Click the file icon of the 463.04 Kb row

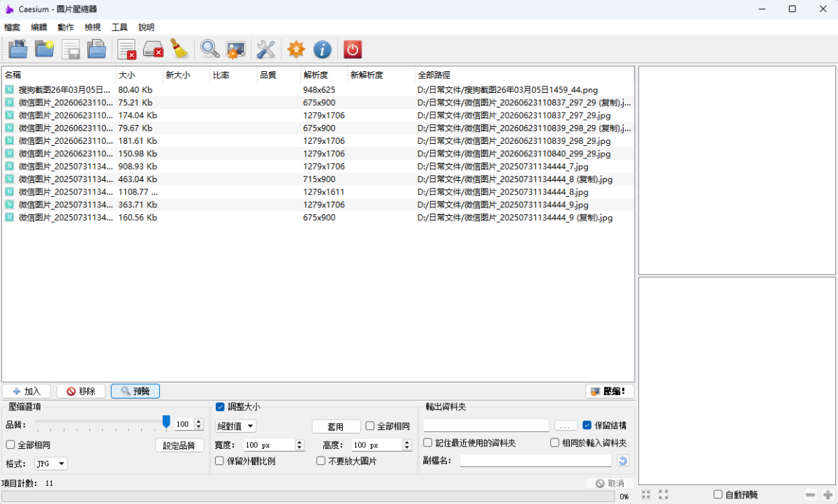coord(10,179)
